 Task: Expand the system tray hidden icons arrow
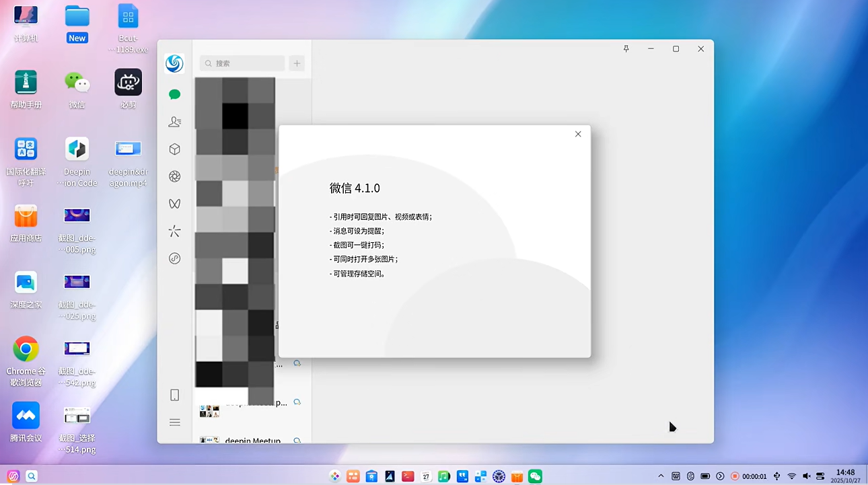661,476
